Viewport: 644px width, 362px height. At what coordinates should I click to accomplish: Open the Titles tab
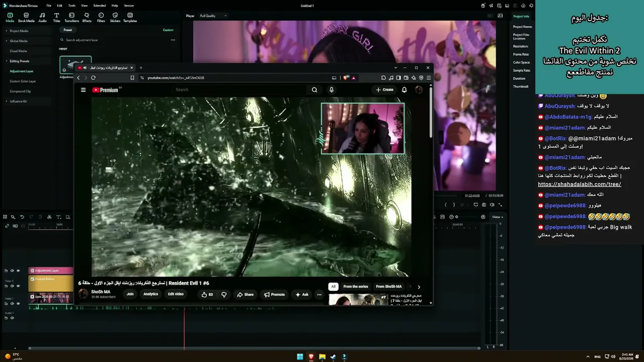(x=56, y=18)
